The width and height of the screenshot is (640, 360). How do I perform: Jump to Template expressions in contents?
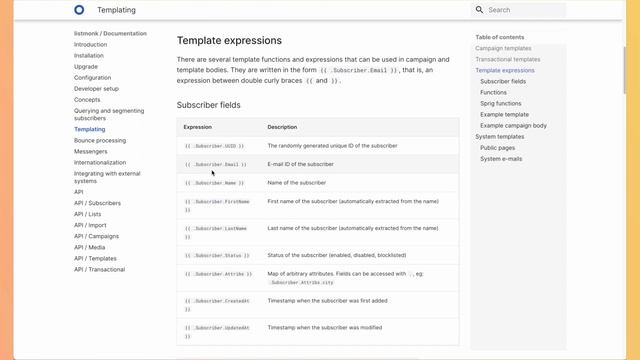coord(505,70)
